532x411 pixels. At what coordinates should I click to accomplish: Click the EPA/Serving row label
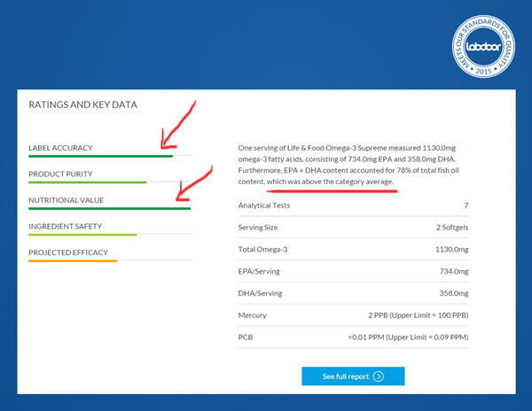click(259, 271)
